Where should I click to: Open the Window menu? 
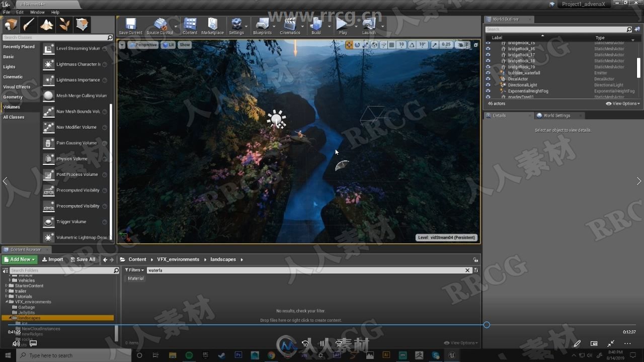tap(37, 12)
